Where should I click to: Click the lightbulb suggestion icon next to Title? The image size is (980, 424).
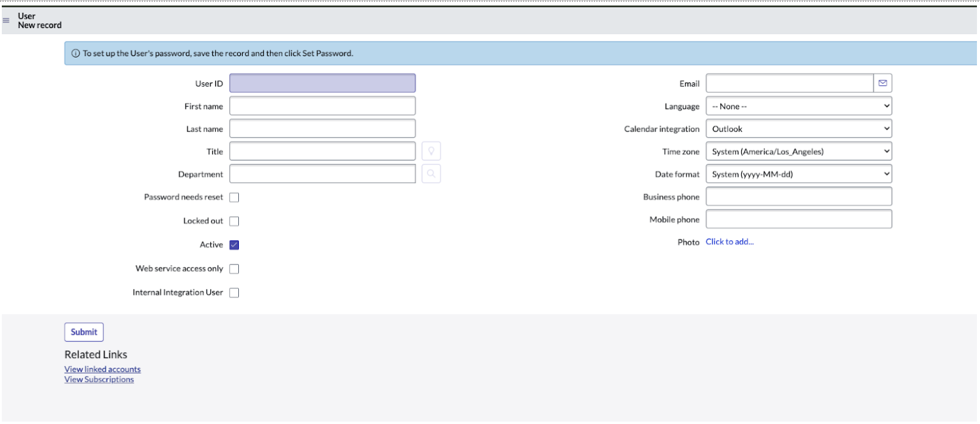pyautogui.click(x=431, y=152)
